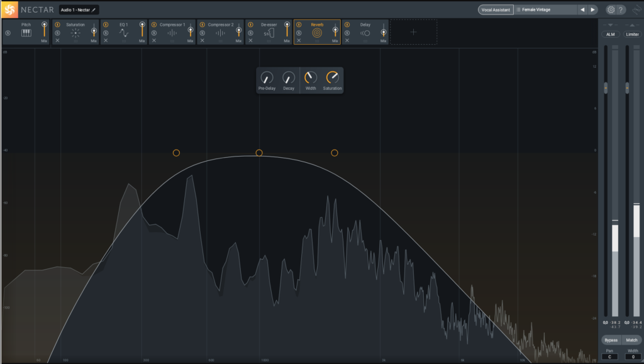Click the Saturation module starburst icon
Screen dimensions: 644x364
[75, 33]
